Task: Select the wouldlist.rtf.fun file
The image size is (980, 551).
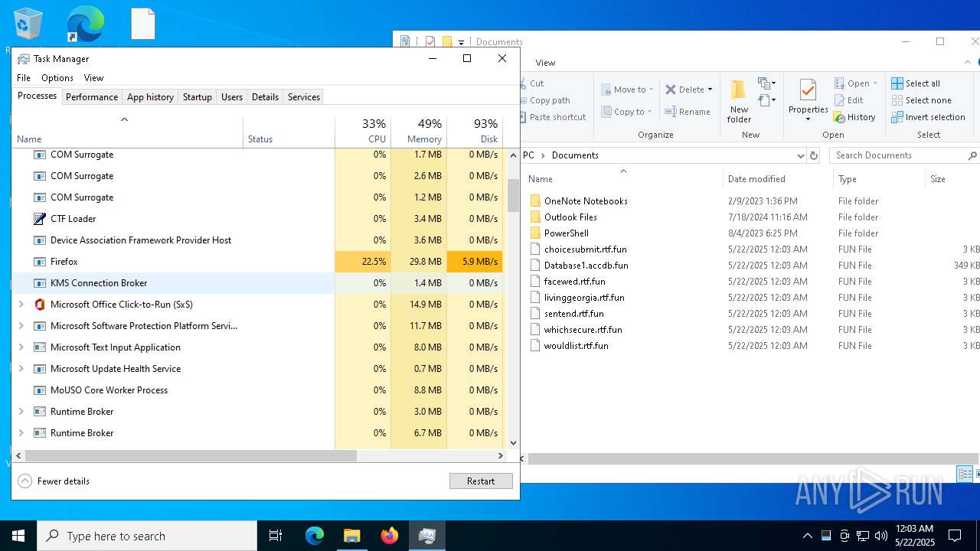Action: click(577, 346)
